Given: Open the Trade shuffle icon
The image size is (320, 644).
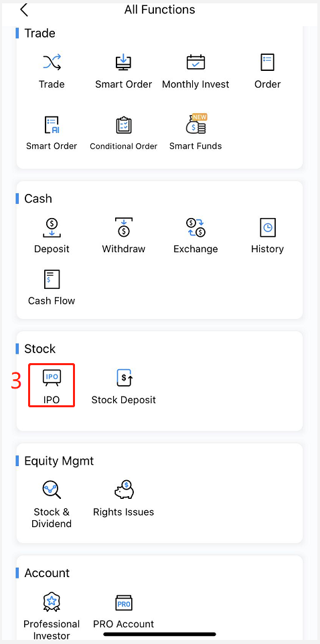Looking at the screenshot, I should [x=52, y=62].
